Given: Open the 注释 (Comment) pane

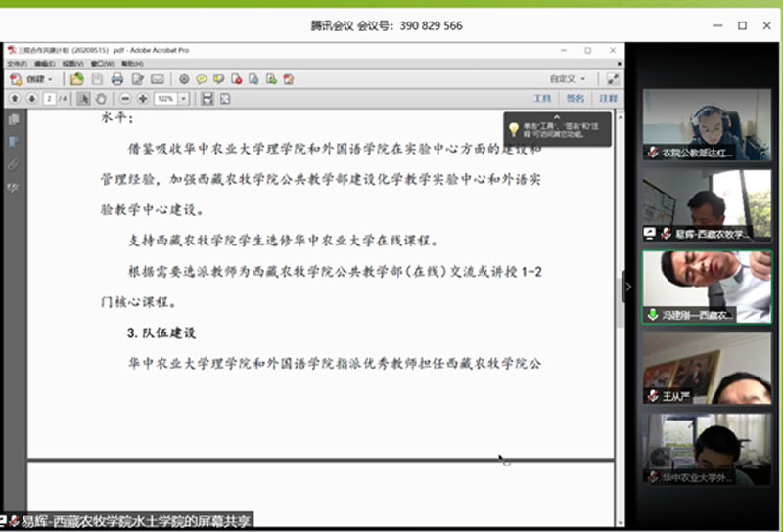Looking at the screenshot, I should 608,99.
